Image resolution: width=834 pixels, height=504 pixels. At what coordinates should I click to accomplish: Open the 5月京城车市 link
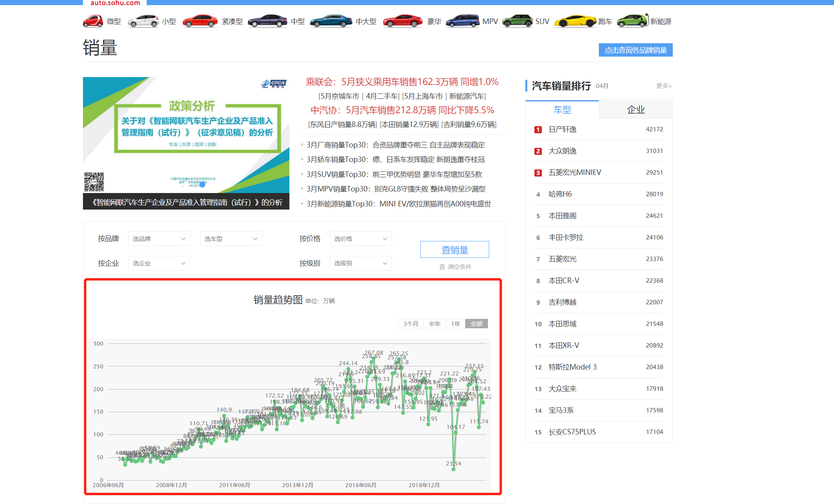(x=339, y=96)
